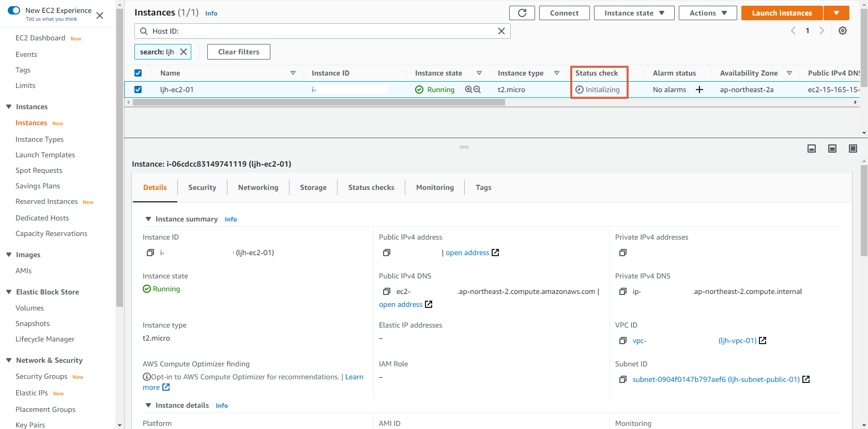Collapse the Elastic Block Store sidebar group

point(9,292)
